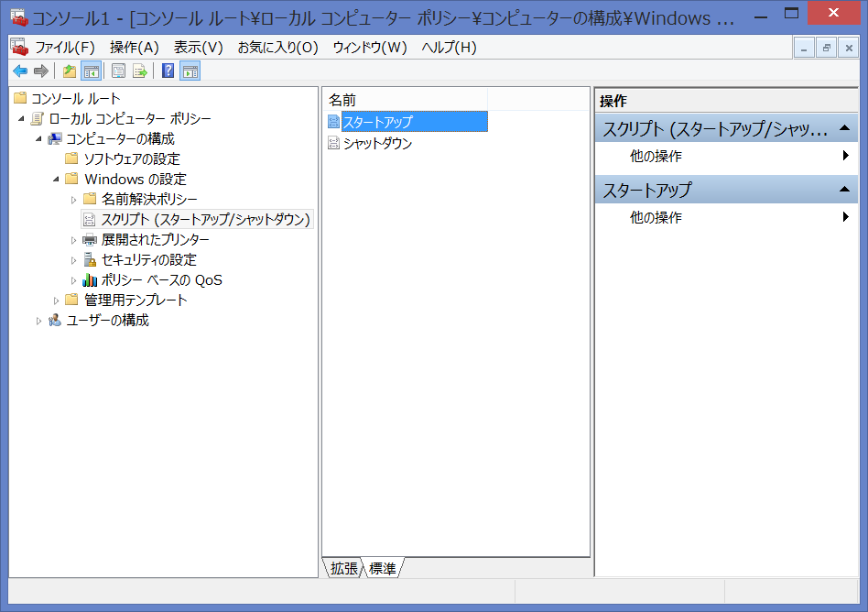Click the Export list toolbar icon
Image resolution: width=868 pixels, height=612 pixels.
click(138, 71)
